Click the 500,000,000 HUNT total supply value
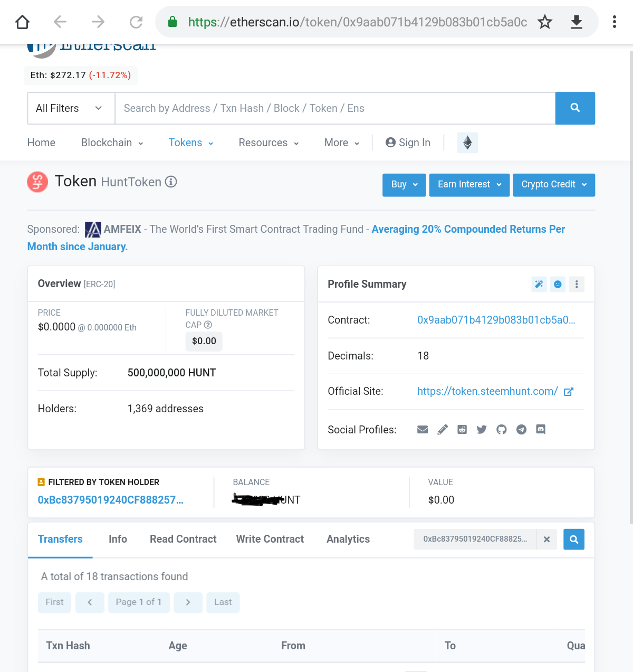Screen dimensions: 633x672 coord(171,373)
